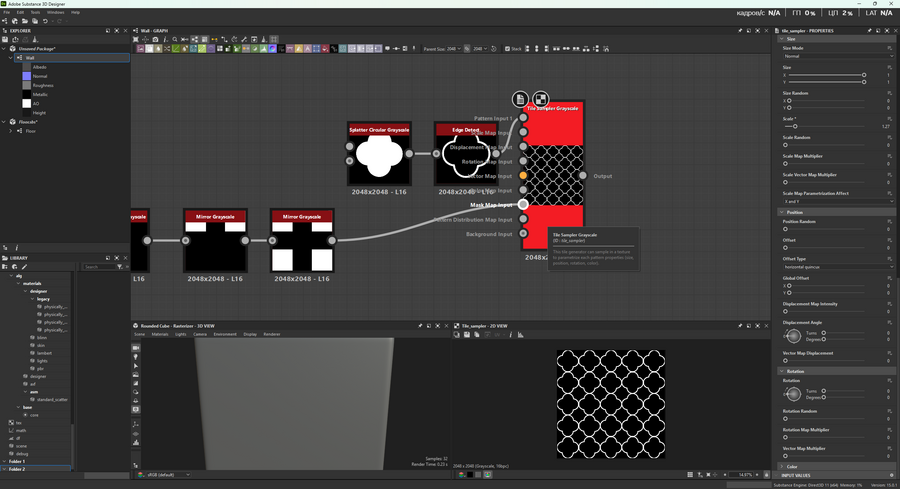Collapse the Wall graph in Explorer tree

(x=11, y=58)
